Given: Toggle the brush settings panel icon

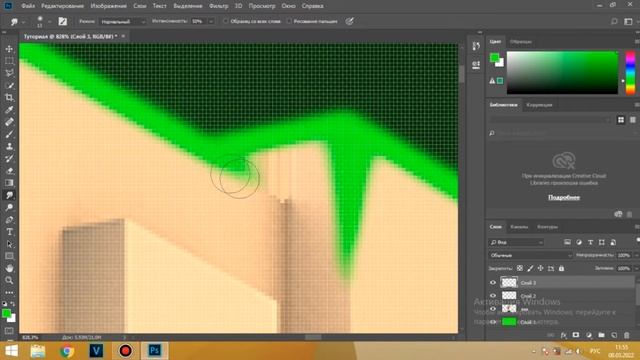Looking at the screenshot, I should 62,21.
